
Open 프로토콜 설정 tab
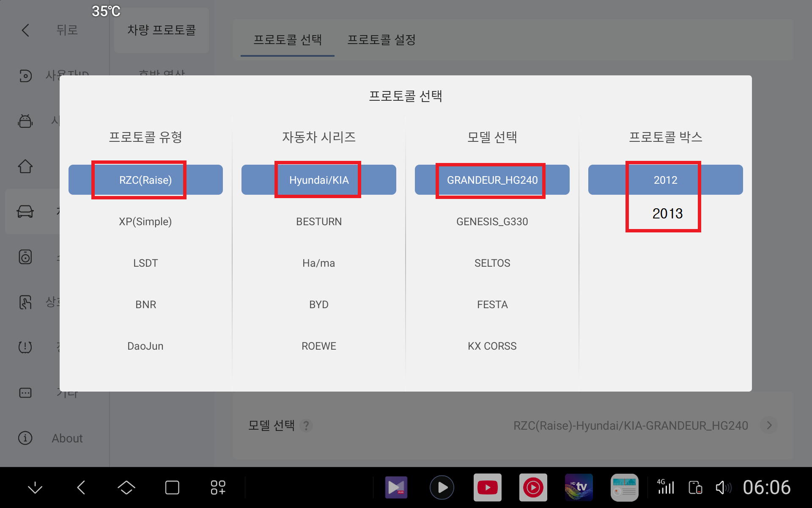coord(381,40)
